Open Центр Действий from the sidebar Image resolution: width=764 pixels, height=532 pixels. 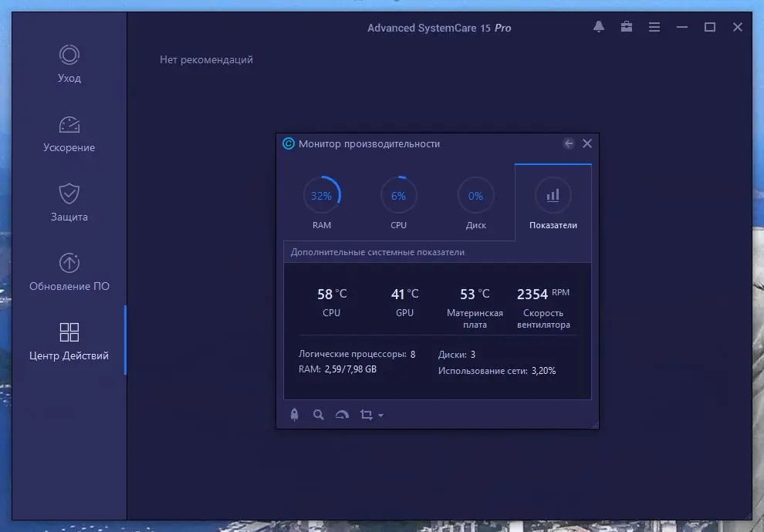[x=69, y=339]
